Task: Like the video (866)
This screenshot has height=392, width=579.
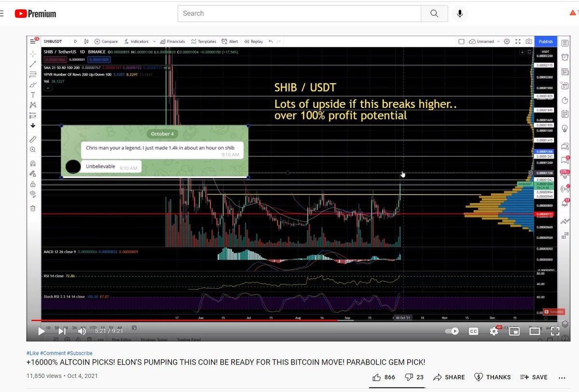Action: coord(384,377)
